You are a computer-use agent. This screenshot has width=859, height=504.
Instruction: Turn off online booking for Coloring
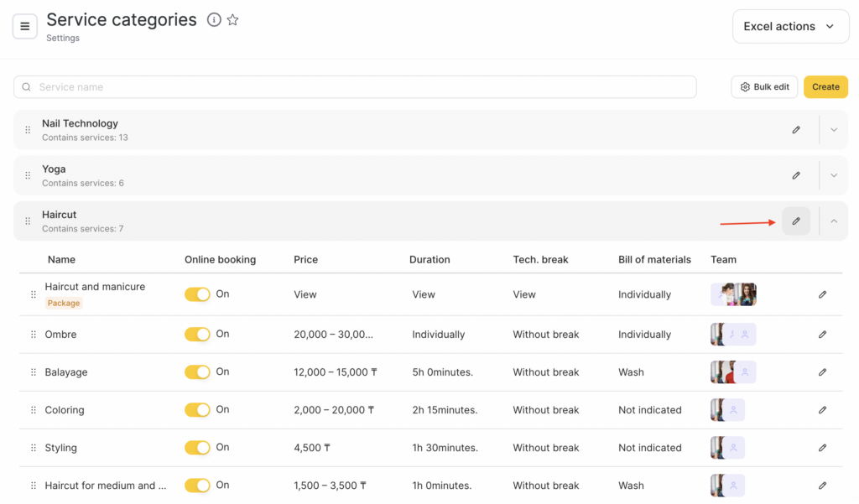point(197,410)
